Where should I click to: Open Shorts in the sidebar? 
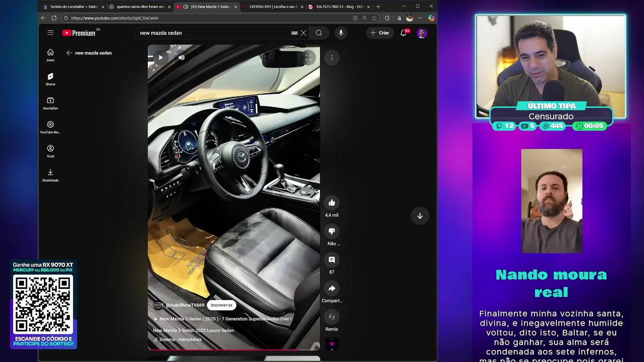pyautogui.click(x=50, y=79)
